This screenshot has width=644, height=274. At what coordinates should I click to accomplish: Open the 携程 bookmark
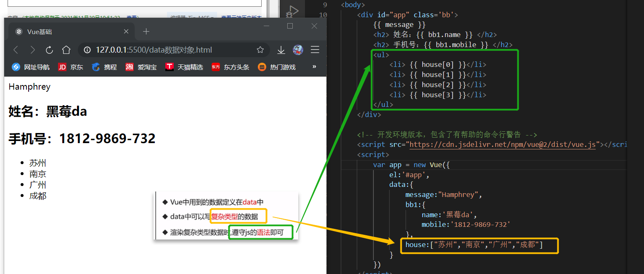coord(104,67)
